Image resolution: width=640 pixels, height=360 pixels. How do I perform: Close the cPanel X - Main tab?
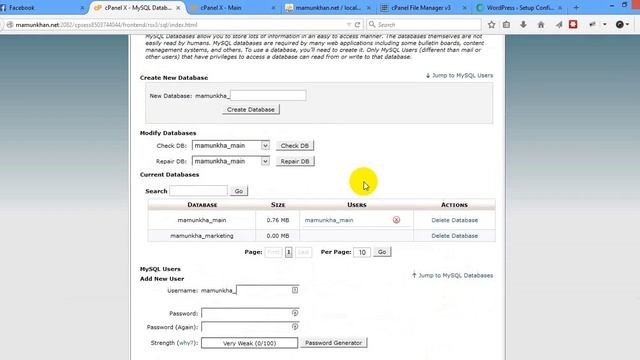(273, 8)
